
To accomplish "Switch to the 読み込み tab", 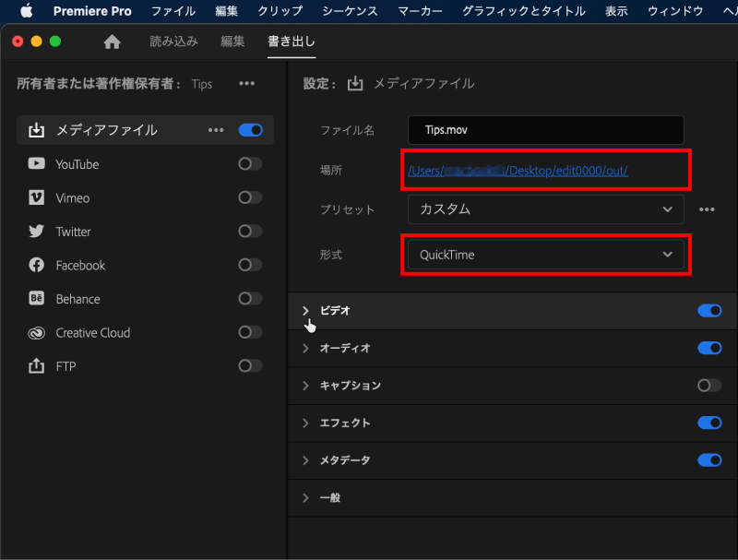I will pyautogui.click(x=173, y=42).
